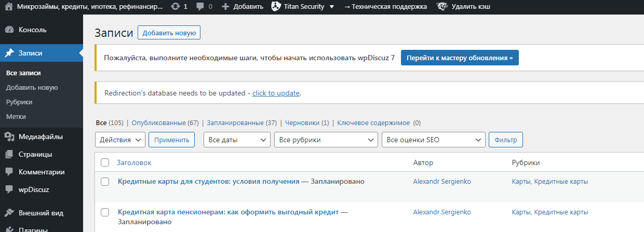Expand the Все рубрики category dropdown
The height and width of the screenshot is (232, 644).
(326, 140)
